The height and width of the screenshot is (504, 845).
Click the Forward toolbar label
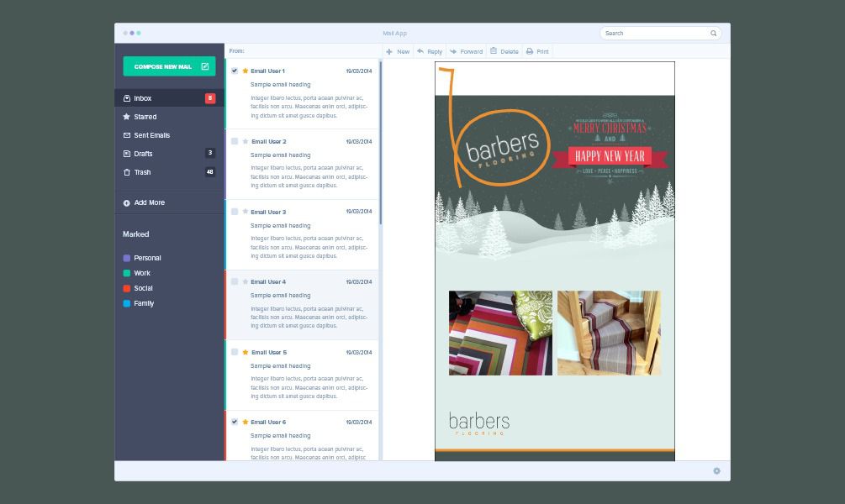471,52
